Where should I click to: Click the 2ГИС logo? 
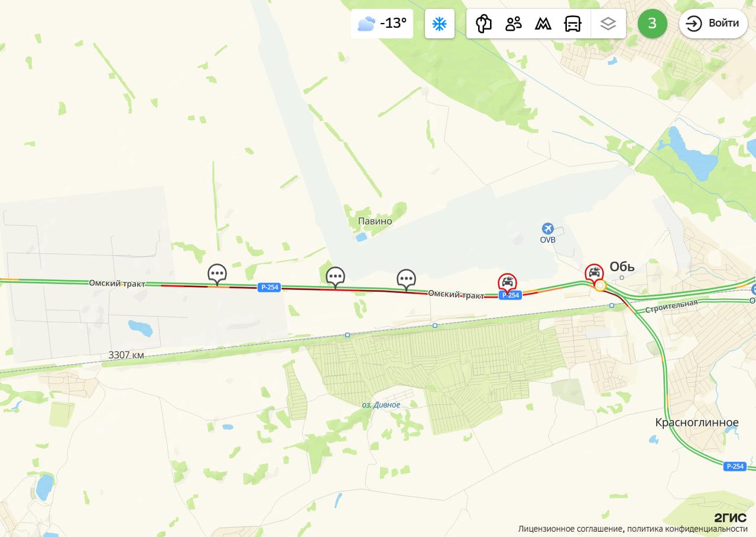[x=730, y=517]
